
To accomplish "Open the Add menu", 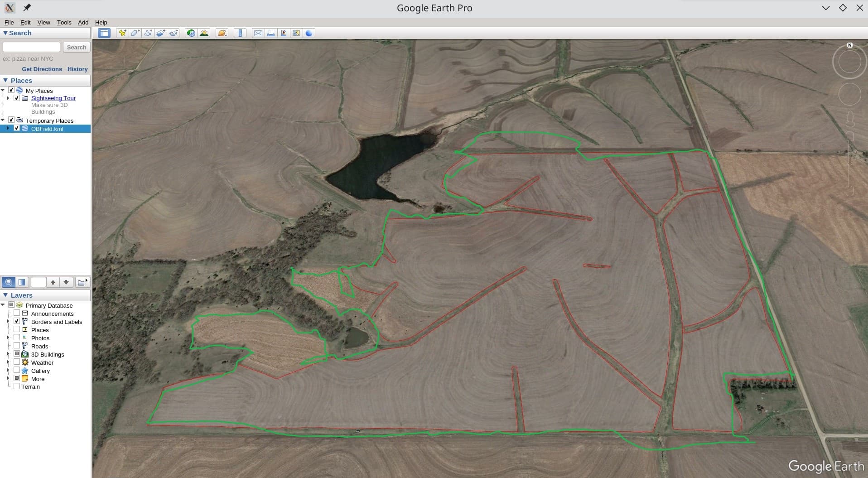I will tap(83, 22).
